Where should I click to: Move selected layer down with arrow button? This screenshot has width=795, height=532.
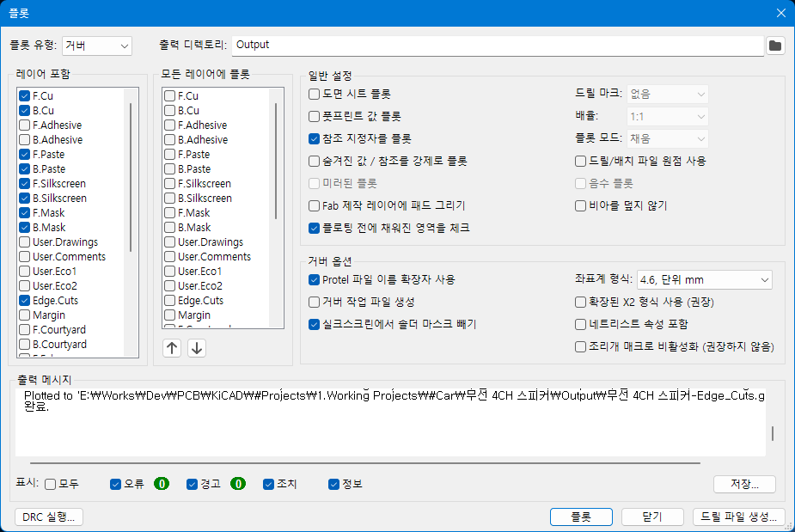tap(197, 348)
